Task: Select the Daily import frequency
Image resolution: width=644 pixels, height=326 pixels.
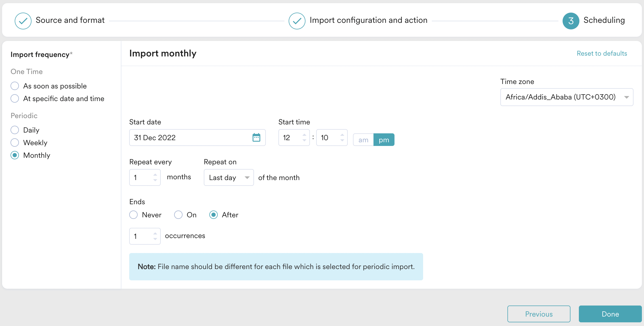Action: tap(15, 130)
